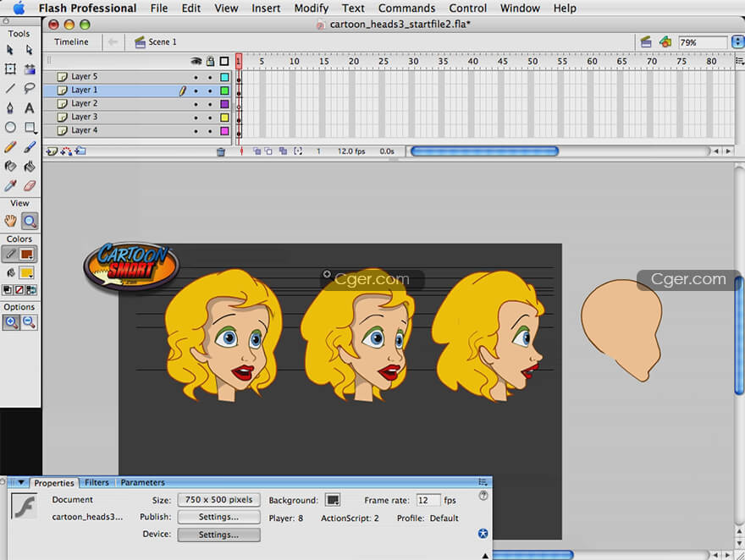This screenshot has height=560, width=745.
Task: Choose the Enlarge zoom option
Action: pos(11,322)
